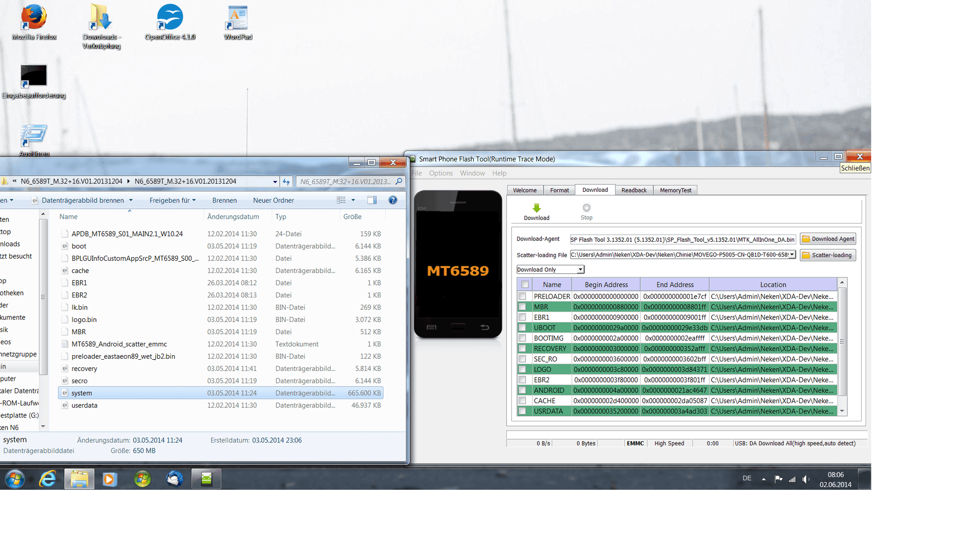Click the Scatter-loading button
This screenshot has width=980, height=551.
(x=828, y=255)
